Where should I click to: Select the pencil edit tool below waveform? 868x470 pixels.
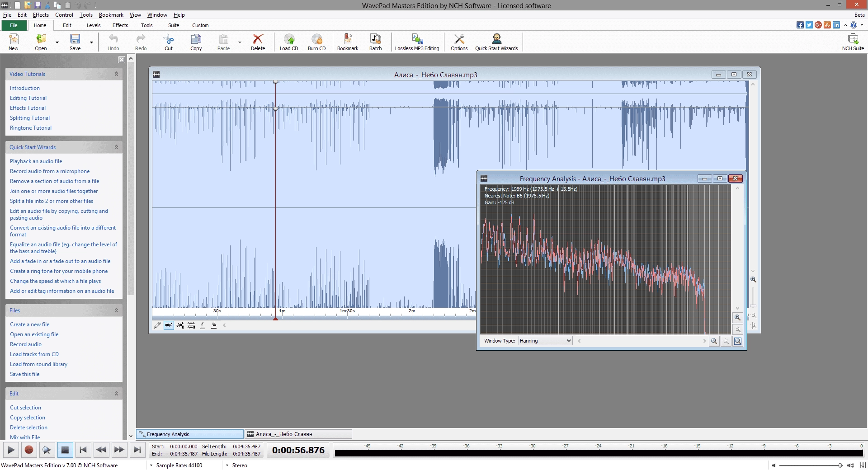coord(157,325)
